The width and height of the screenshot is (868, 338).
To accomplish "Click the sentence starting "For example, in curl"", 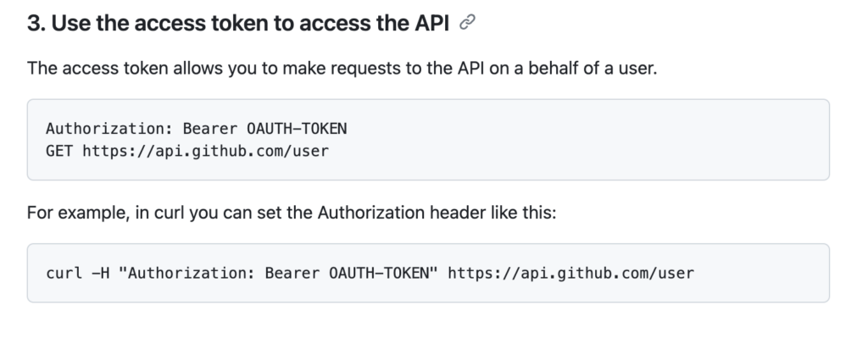I will [292, 213].
